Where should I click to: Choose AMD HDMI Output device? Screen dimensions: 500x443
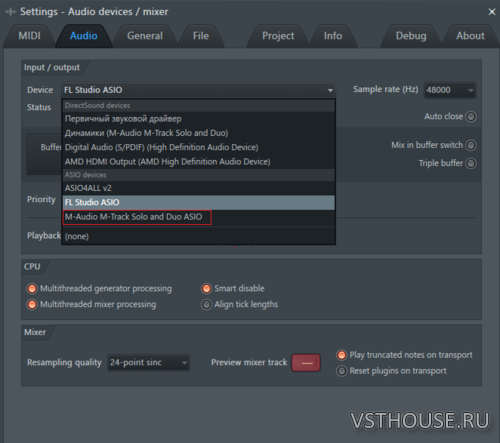coord(199,162)
